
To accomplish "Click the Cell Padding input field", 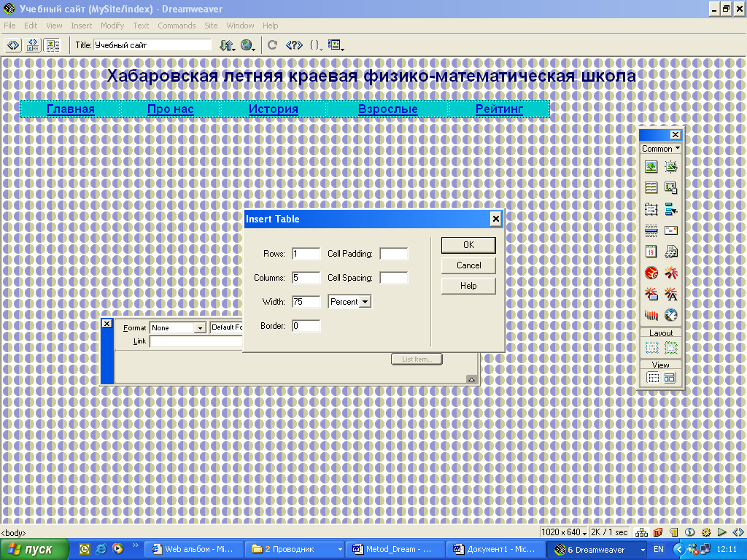I will coord(393,254).
